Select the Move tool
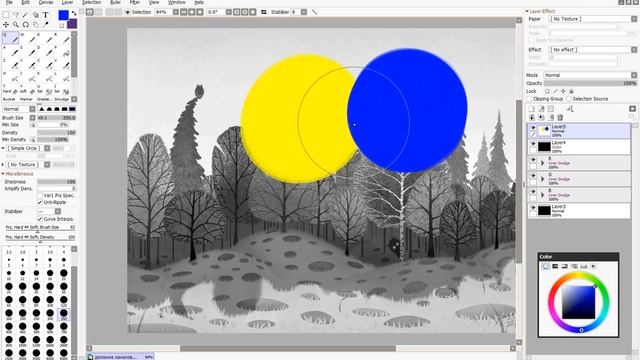 point(6,24)
